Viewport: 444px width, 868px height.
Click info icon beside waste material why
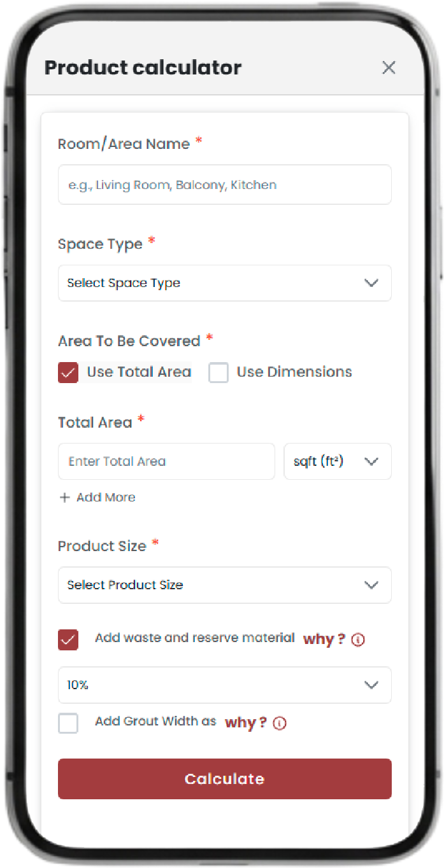pos(358,640)
